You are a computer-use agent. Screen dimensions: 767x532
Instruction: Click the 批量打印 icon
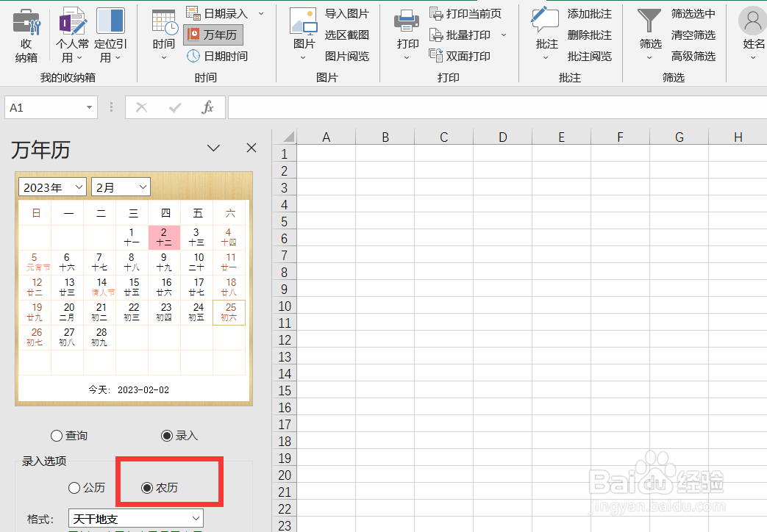click(436, 35)
